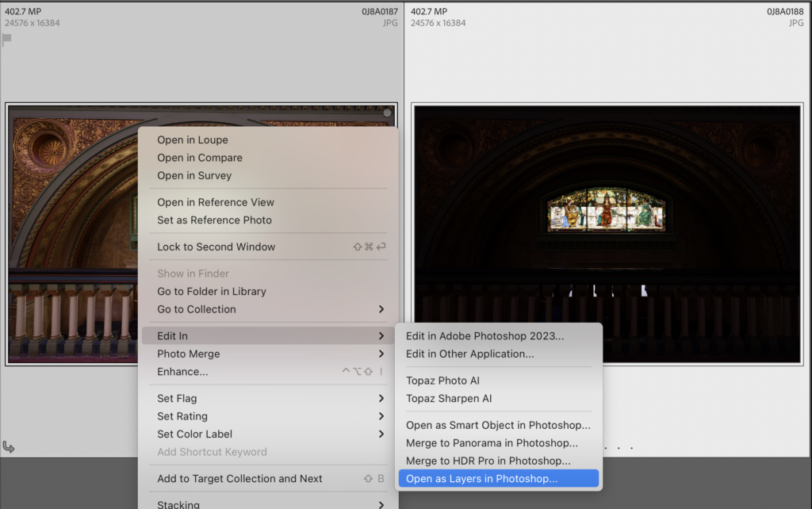
Task: Select Edit in Adobe Photoshop 2023
Action: [x=485, y=336]
